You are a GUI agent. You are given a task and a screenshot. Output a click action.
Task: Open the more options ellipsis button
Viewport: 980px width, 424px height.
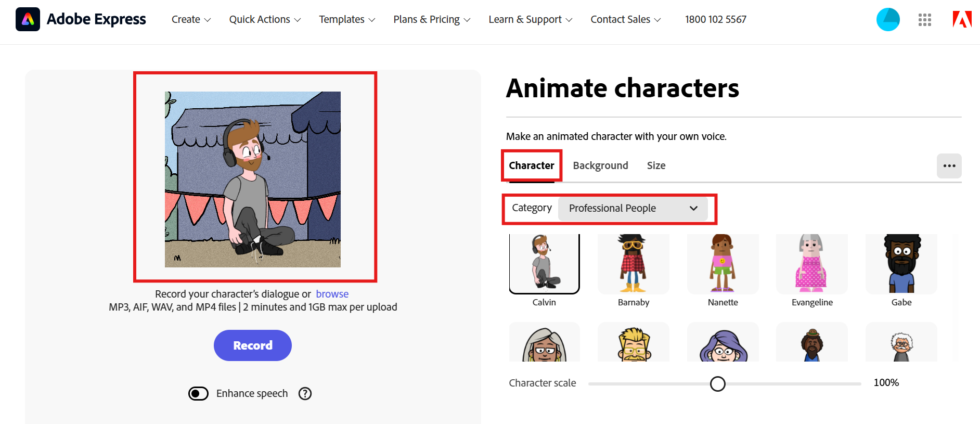pos(949,166)
